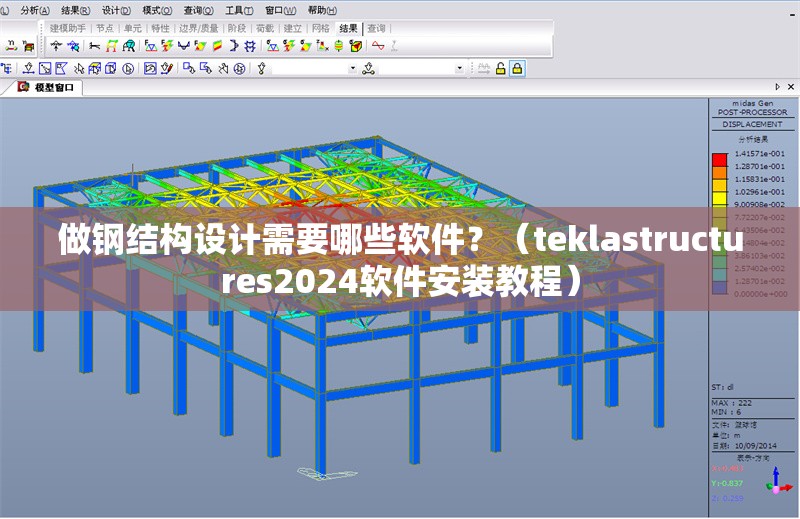Image resolution: width=800 pixels, height=519 pixels.
Task: Click the blue search-reaction icon
Action: pos(74,46)
